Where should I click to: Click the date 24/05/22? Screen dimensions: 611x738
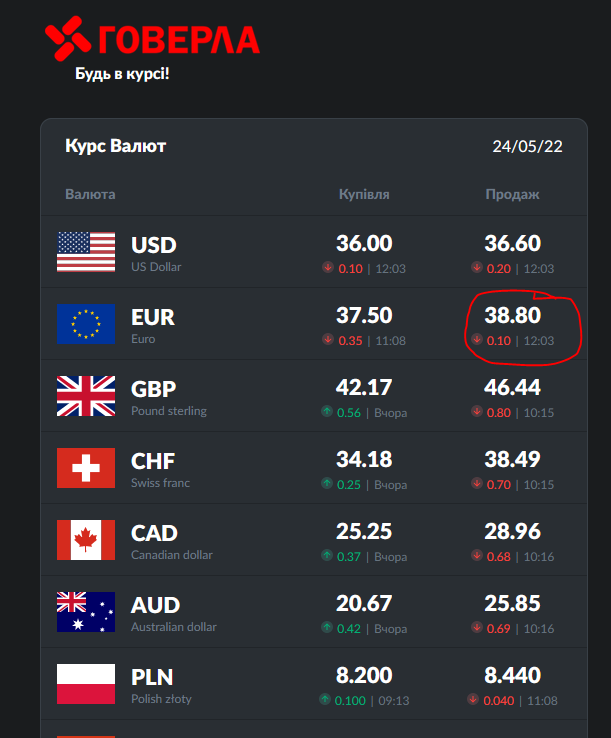(x=527, y=147)
